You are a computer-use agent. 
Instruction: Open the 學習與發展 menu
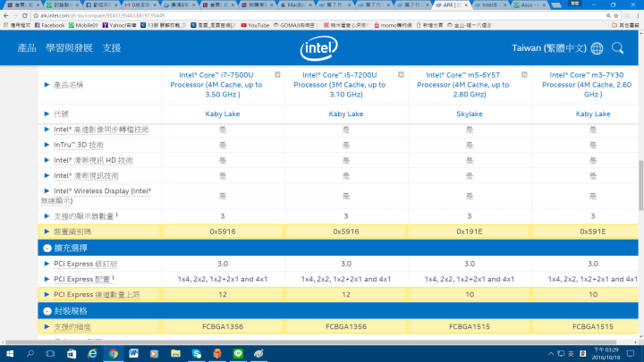coord(69,48)
